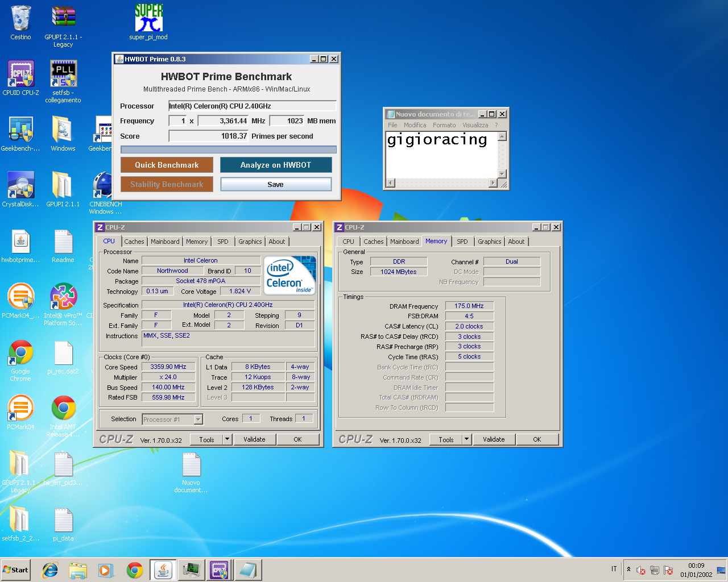Screen dimensions: 728x582
Task: Switch to the Caches tab in the left CPU-Z window
Action: [x=134, y=242]
